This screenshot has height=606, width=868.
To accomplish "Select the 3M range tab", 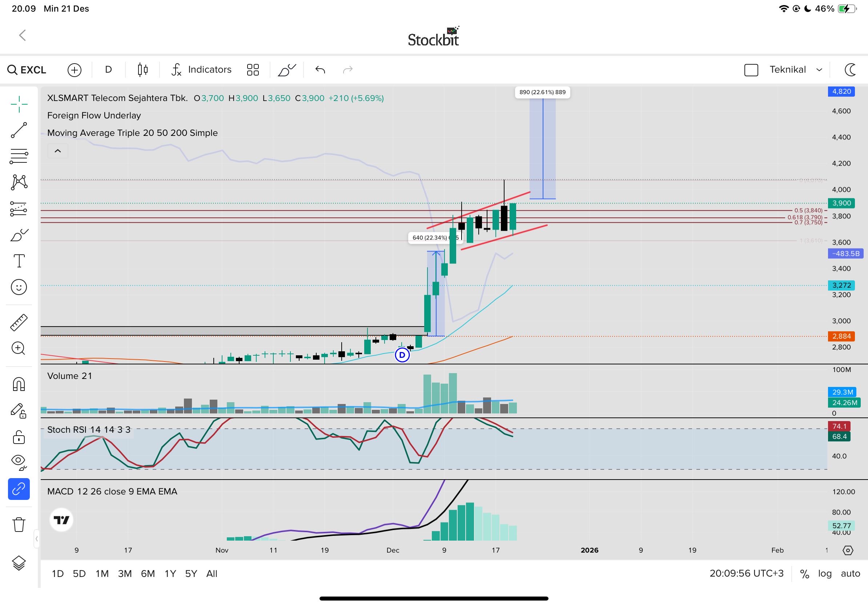I will point(125,574).
